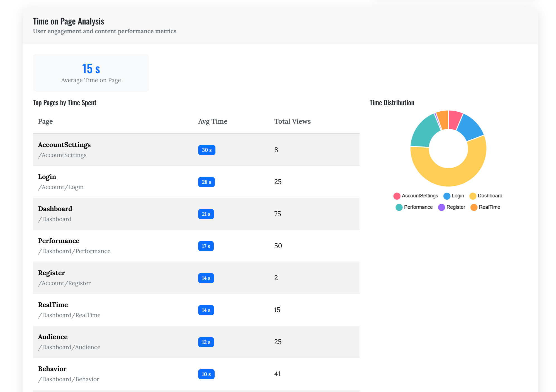556x392 pixels.
Task: Select the Top Pages by Time Spent heading
Action: 64,102
